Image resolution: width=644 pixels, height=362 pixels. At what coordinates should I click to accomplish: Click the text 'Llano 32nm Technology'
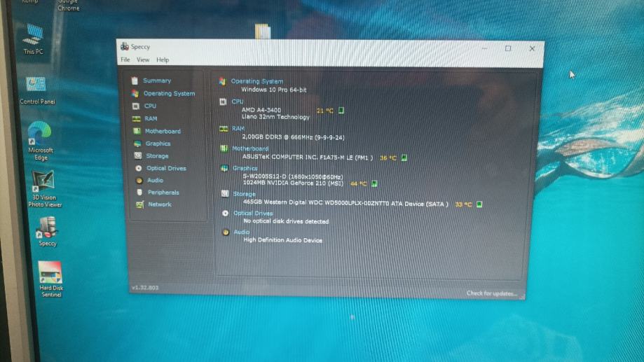[x=275, y=117]
